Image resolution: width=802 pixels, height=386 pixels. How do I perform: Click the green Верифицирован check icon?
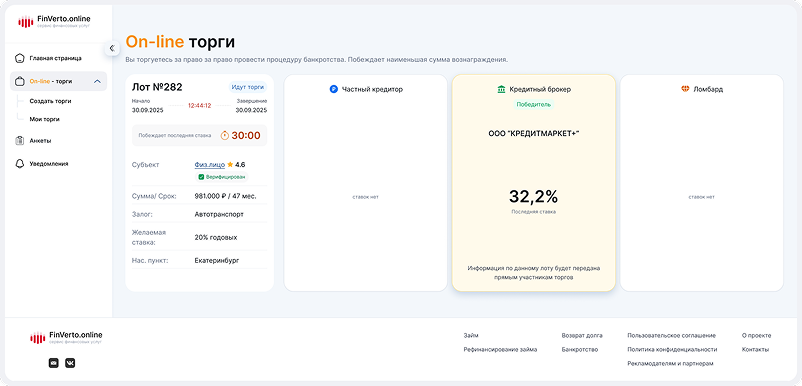coord(202,177)
